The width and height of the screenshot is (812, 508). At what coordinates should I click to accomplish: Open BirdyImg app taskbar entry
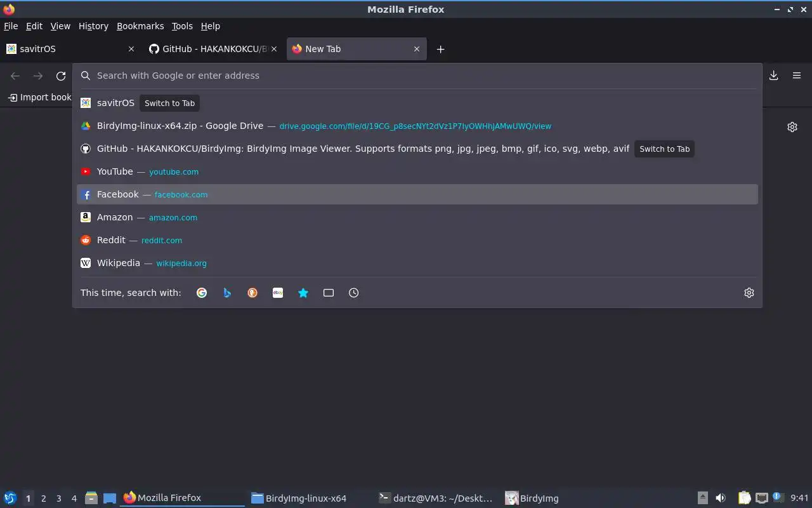click(565, 498)
